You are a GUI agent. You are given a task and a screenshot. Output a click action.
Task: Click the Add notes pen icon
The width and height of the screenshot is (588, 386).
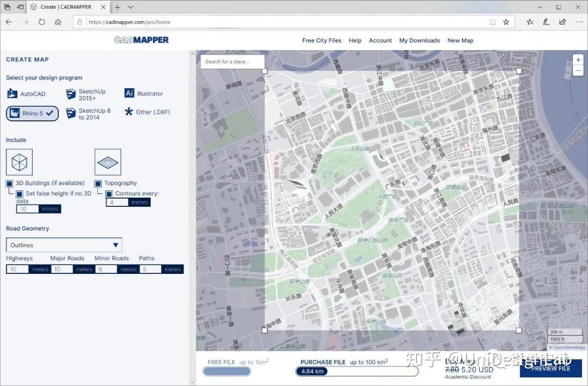tap(546, 22)
